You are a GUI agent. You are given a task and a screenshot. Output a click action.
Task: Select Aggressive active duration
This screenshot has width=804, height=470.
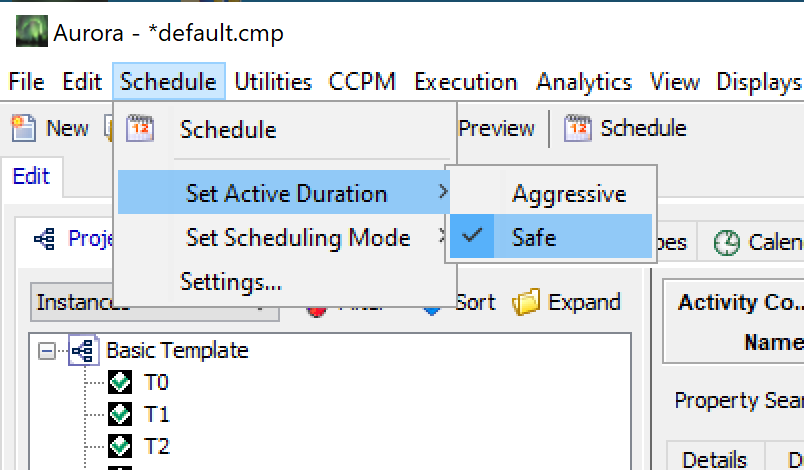click(568, 193)
